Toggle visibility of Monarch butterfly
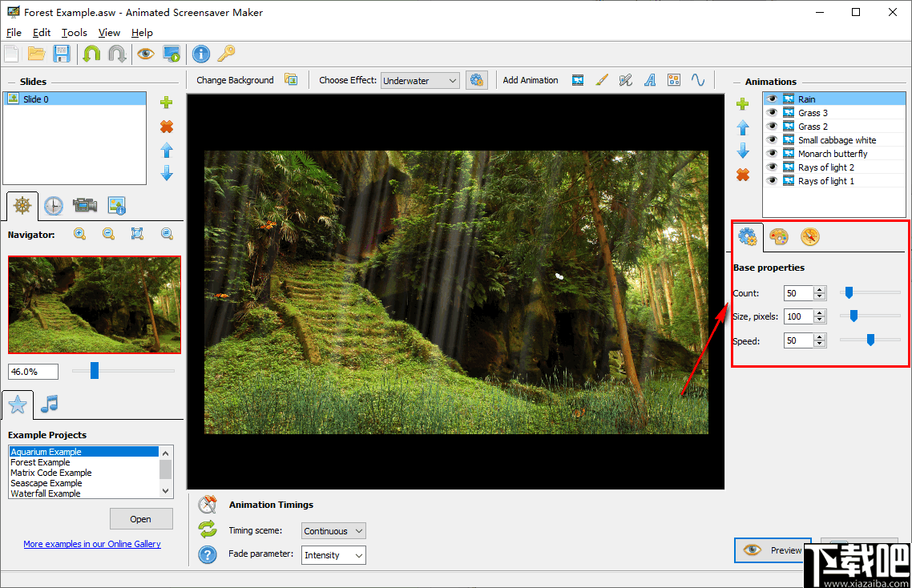Image resolution: width=912 pixels, height=588 pixels. 772,154
